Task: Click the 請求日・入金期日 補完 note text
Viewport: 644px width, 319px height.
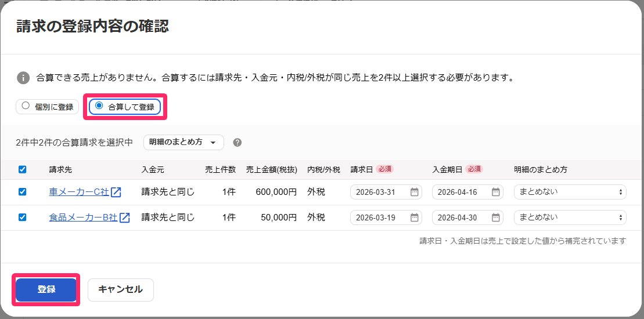Action: coord(523,241)
